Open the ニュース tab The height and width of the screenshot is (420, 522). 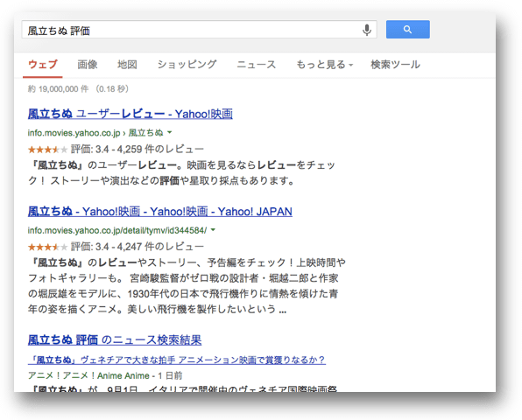click(257, 65)
